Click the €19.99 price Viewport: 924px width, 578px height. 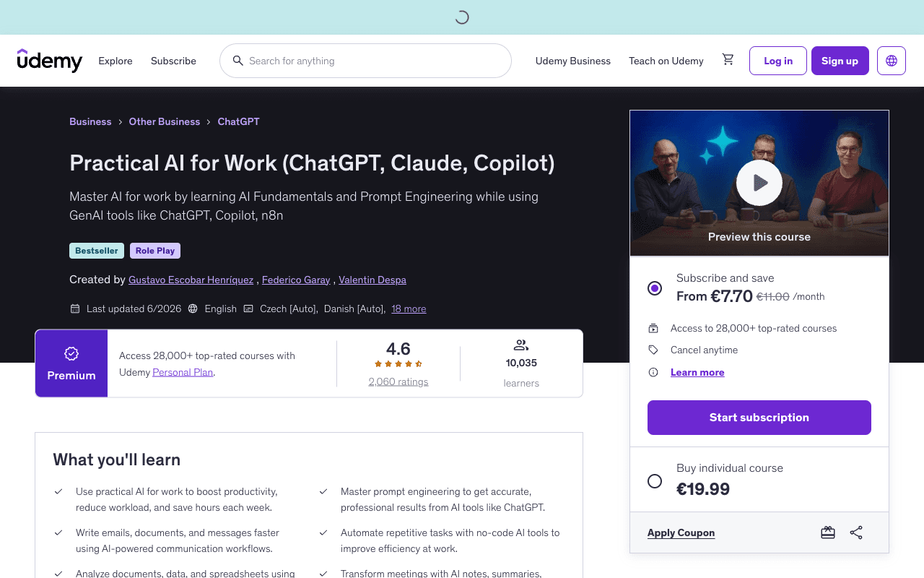pyautogui.click(x=703, y=489)
